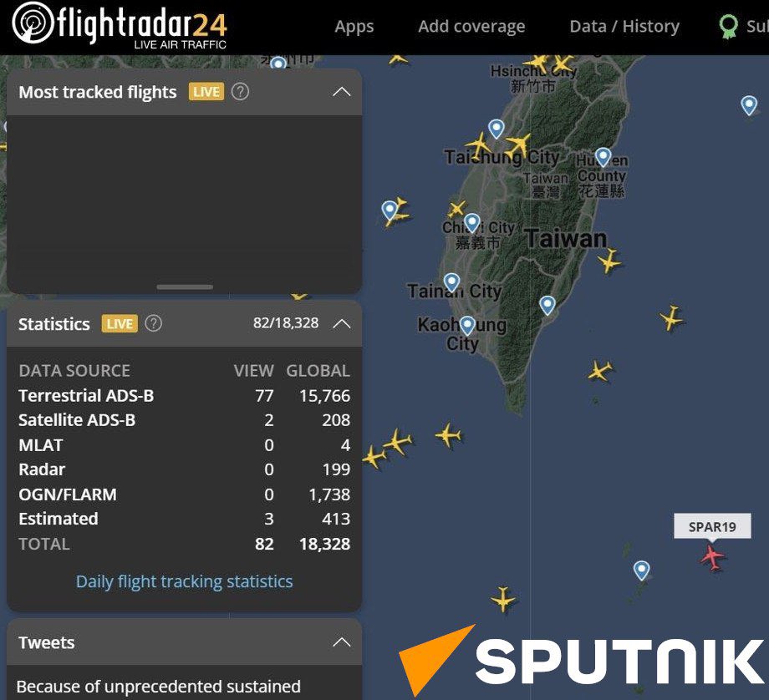This screenshot has width=769, height=700.
Task: Click the SPAR19 flight label
Action: (x=712, y=526)
